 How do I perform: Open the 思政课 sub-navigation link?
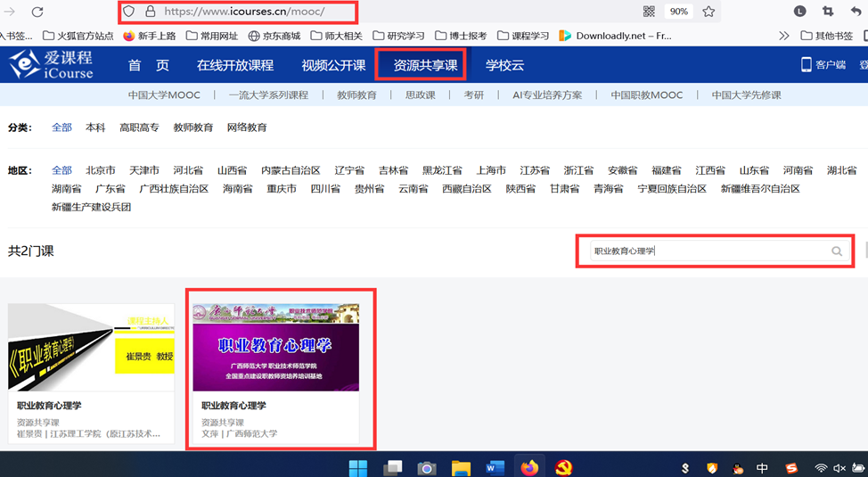pos(420,95)
